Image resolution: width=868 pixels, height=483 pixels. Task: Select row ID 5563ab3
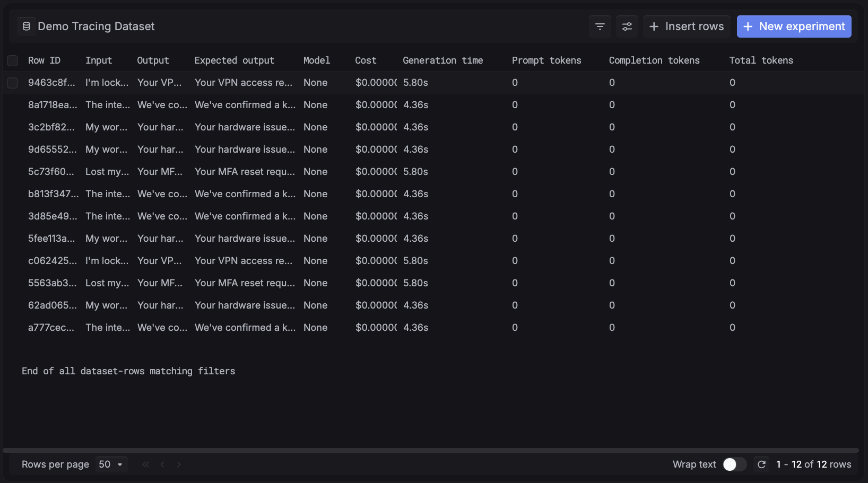pyautogui.click(x=53, y=283)
